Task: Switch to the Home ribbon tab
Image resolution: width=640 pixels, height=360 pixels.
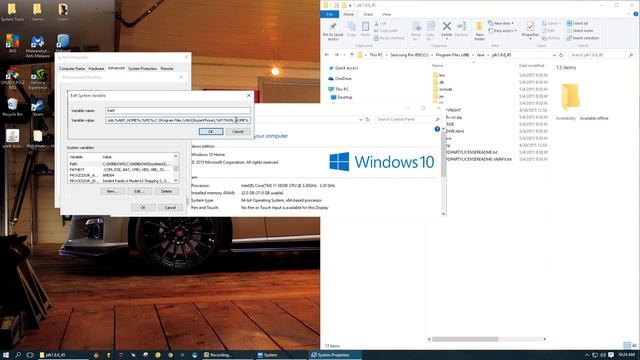Action: click(x=348, y=14)
